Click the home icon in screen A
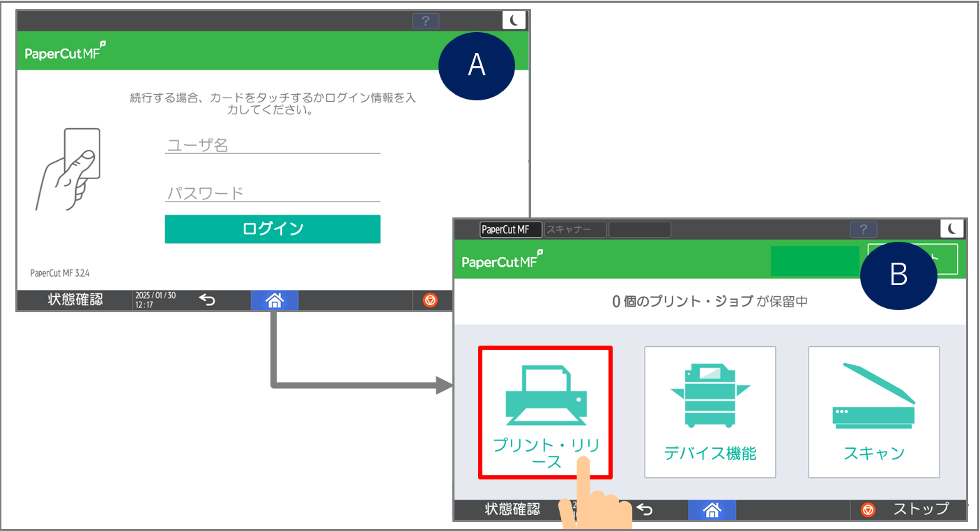 (x=275, y=300)
